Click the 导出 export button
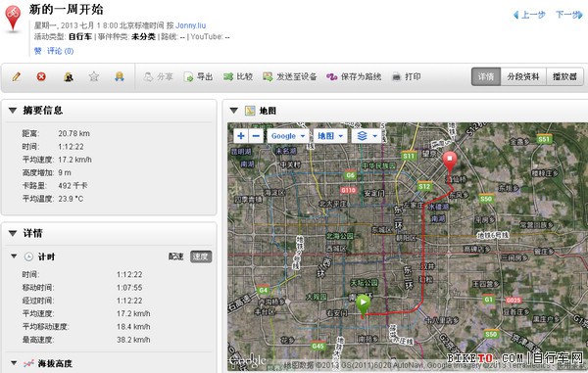Image resolution: width=588 pixels, height=373 pixels. pos(198,76)
